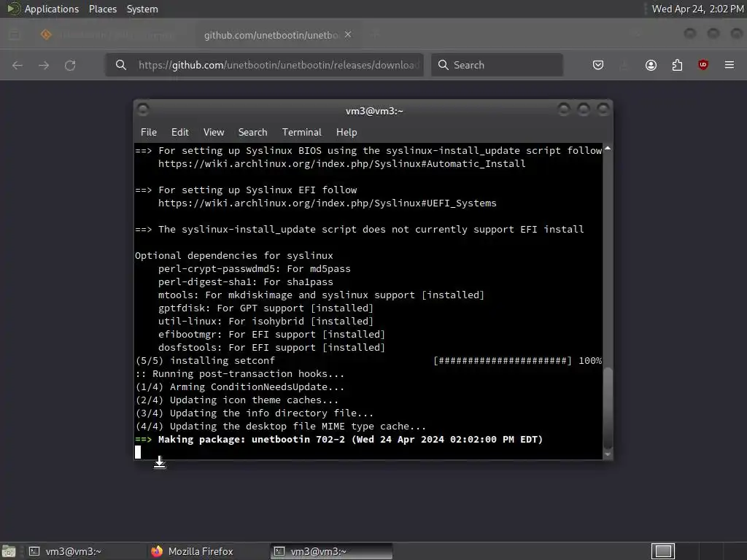Screen dimensions: 747x560
Task: Open a new Firefox tab with plus
Action: [376, 34]
